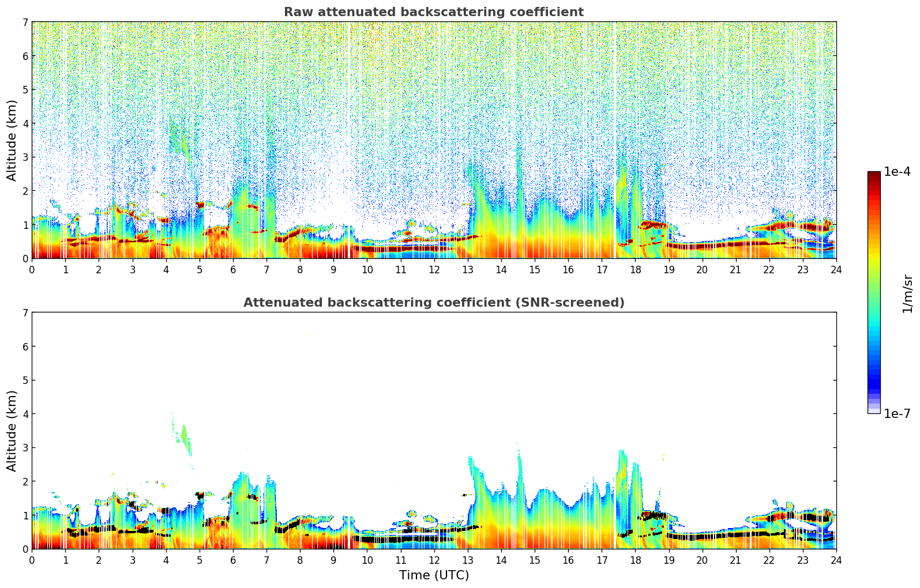920x588 pixels.
Task: Click the "Attenuated backscattering coefficient (SNR-screened)" title
Action: [433, 303]
